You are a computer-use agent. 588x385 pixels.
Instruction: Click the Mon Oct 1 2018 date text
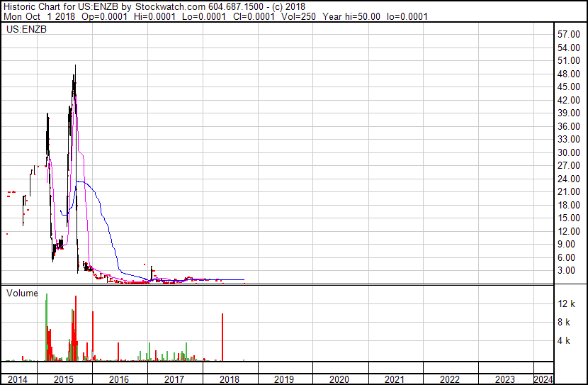(40, 17)
